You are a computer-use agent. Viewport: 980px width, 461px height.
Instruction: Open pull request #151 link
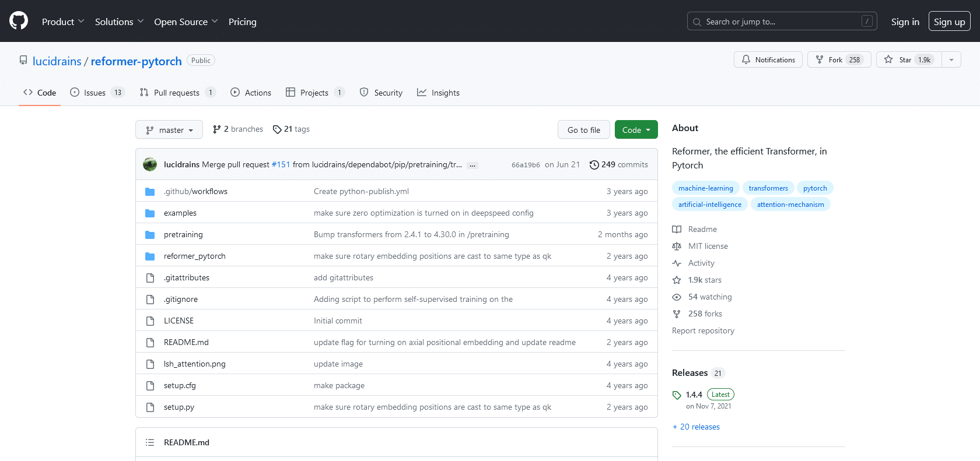(281, 164)
